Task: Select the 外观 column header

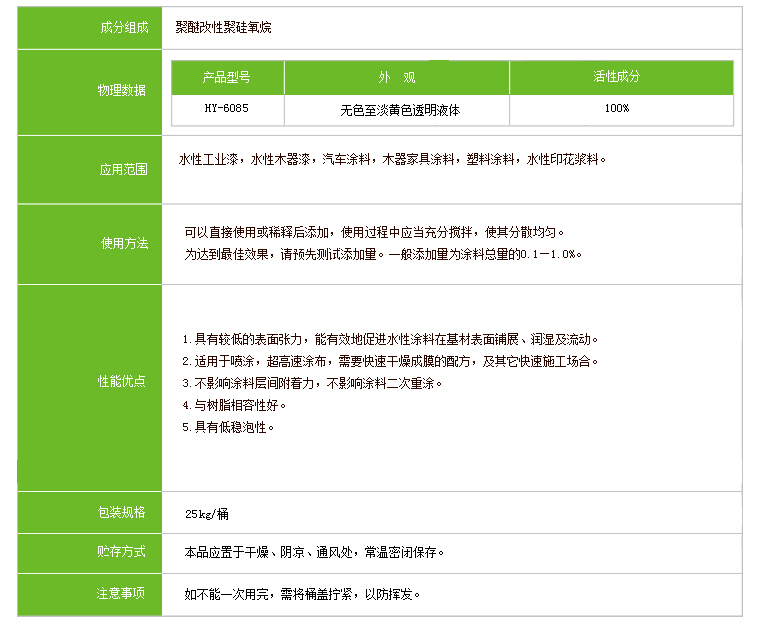Action: [396, 77]
